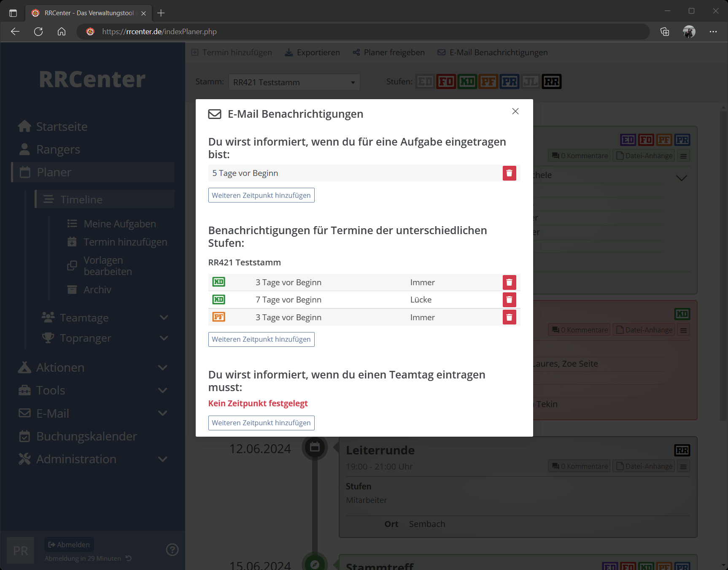Click the calendar marker for 12.06.2024
728x570 pixels.
click(315, 447)
